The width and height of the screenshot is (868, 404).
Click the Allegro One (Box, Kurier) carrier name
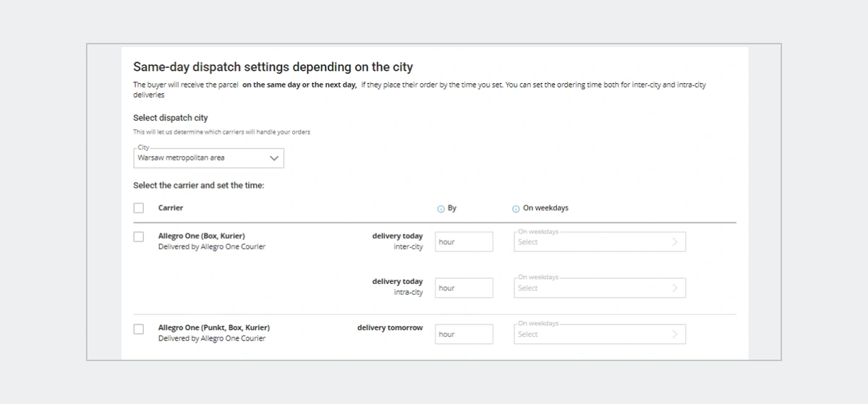point(201,236)
